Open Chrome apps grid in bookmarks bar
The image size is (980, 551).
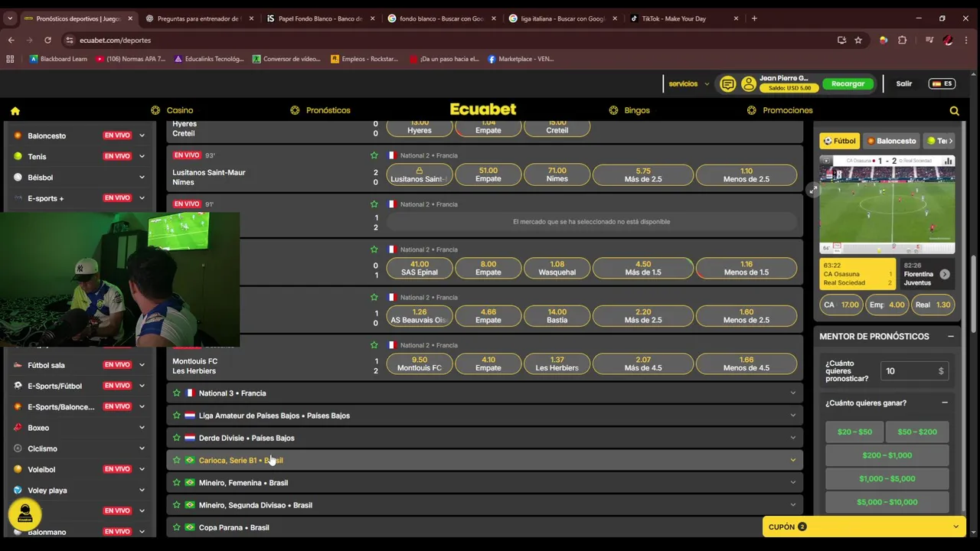pyautogui.click(x=10, y=59)
